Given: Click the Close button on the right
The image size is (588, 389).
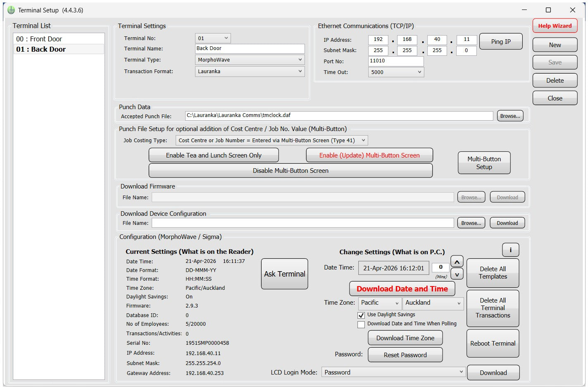Looking at the screenshot, I should pos(555,98).
